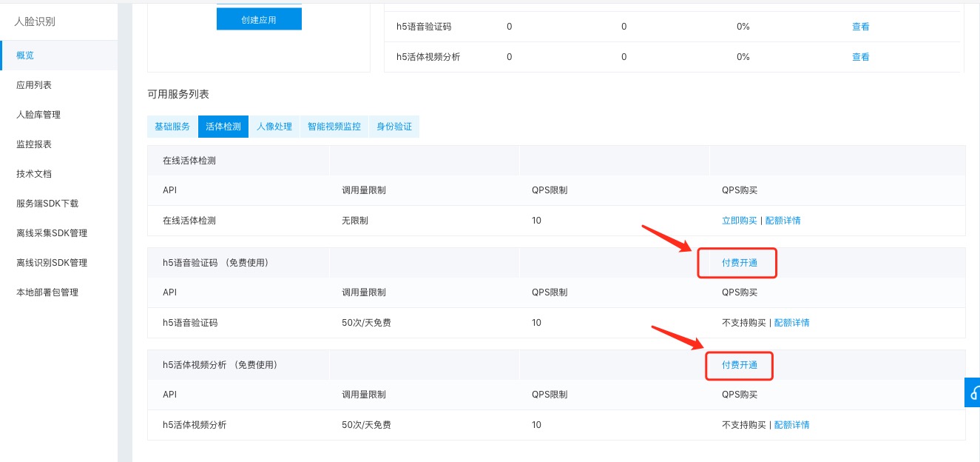
Task: Click 付费开通 for h5活体视频分析
Action: tap(740, 365)
